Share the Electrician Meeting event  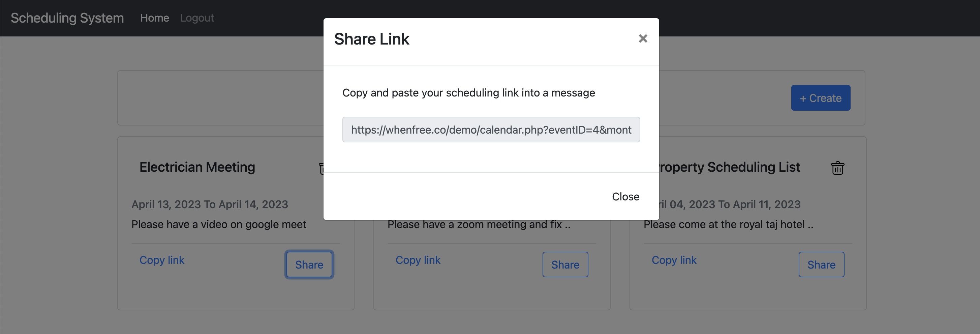coord(309,265)
